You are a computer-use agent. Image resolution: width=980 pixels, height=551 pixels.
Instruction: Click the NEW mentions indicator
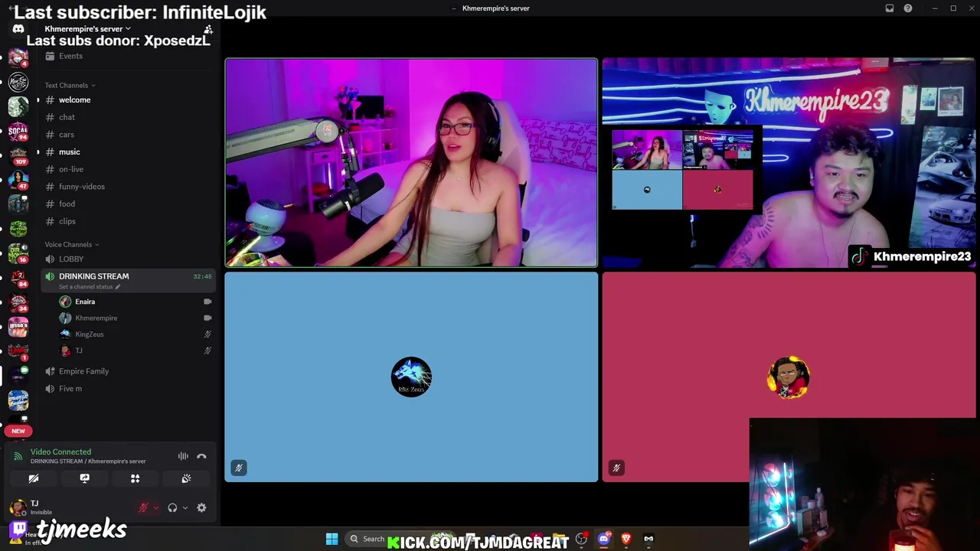[18, 431]
